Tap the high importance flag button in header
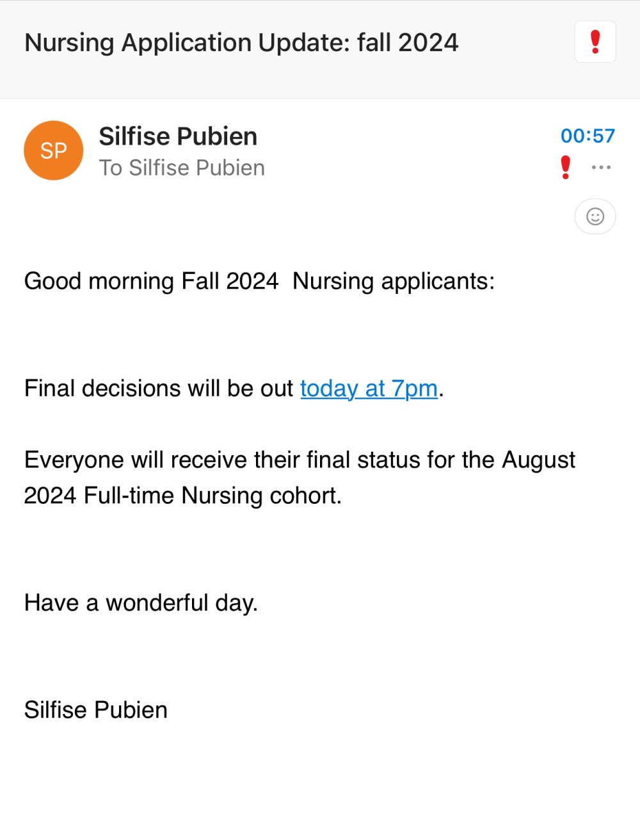The width and height of the screenshot is (640, 840). tap(595, 42)
